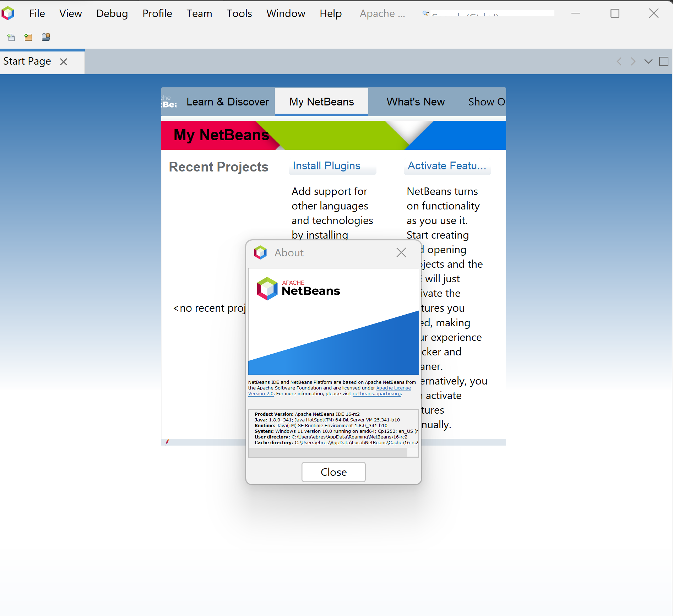This screenshot has height=616, width=673.
Task: Click the User directory line in About
Action: pyautogui.click(x=331, y=437)
